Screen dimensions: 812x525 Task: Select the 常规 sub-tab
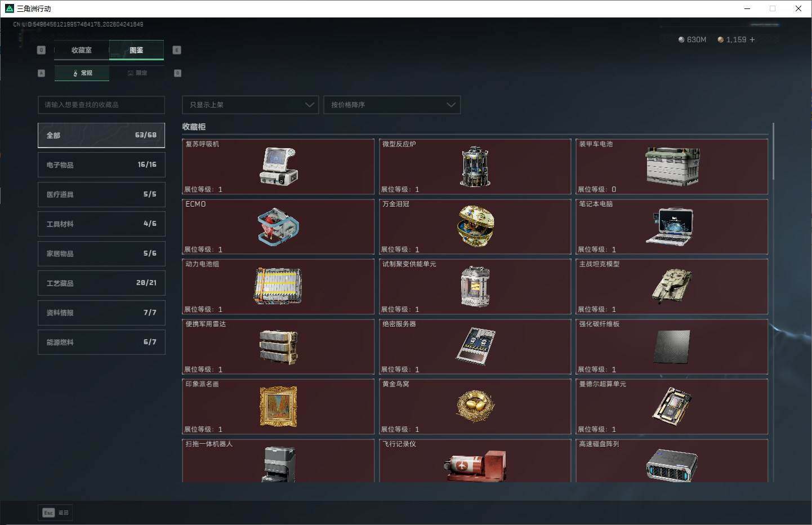82,73
